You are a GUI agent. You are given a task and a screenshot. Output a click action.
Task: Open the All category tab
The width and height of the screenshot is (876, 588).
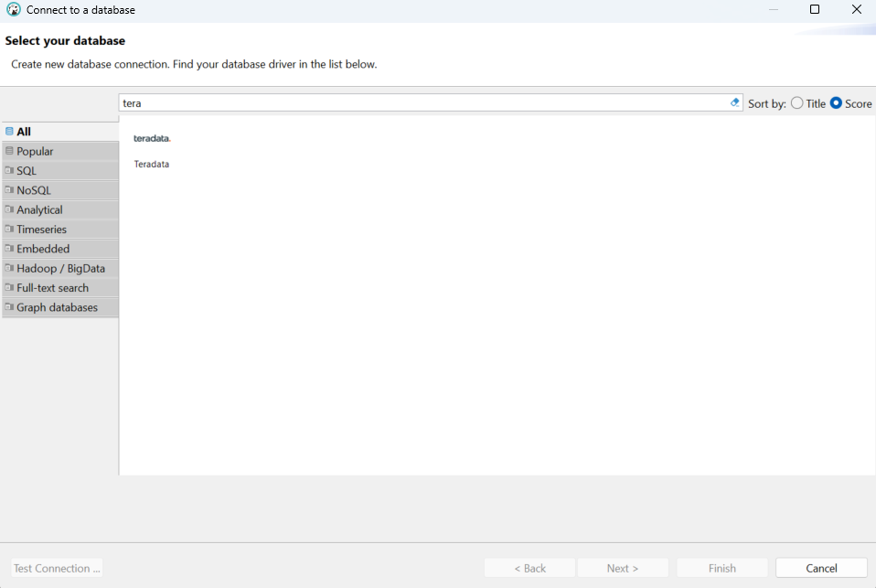[59, 132]
